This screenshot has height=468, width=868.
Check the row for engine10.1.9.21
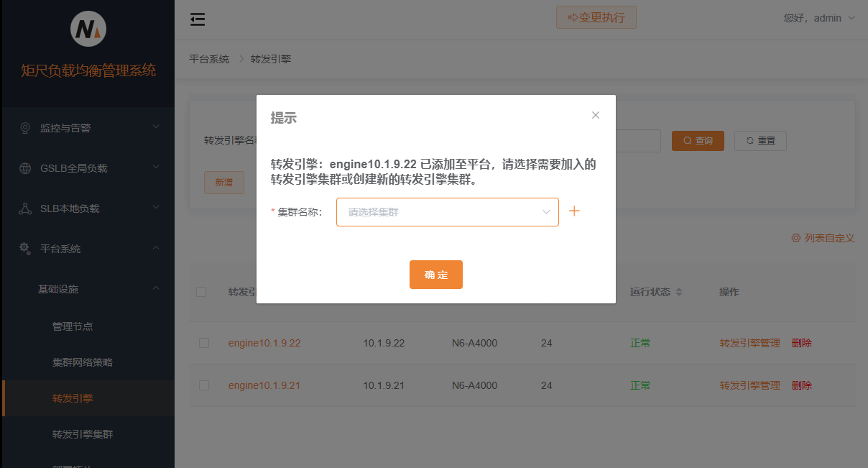(203, 385)
